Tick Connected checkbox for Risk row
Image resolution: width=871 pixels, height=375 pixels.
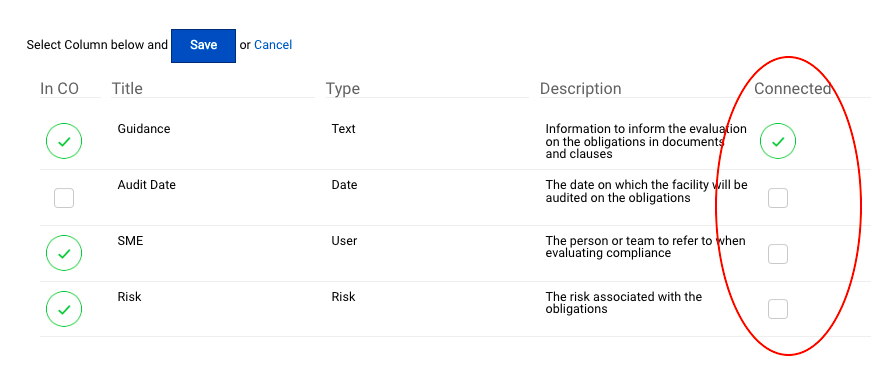(778, 309)
